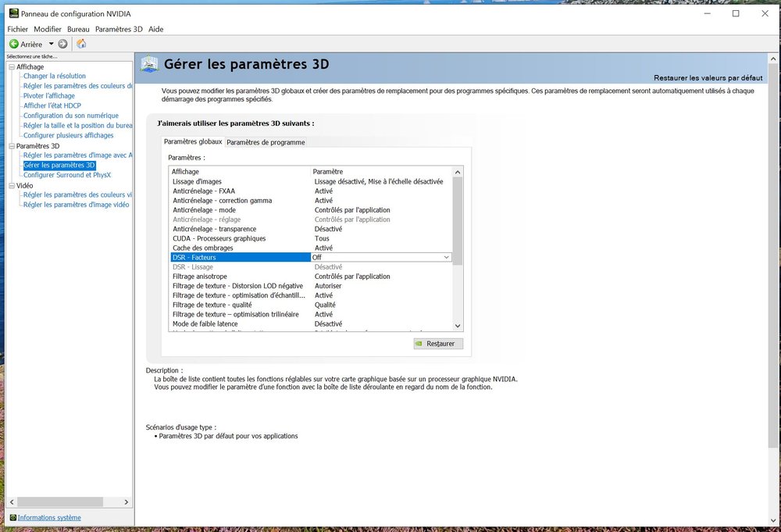This screenshot has height=532, width=781.
Task: Click the 3D settings header icon
Action: tap(149, 64)
